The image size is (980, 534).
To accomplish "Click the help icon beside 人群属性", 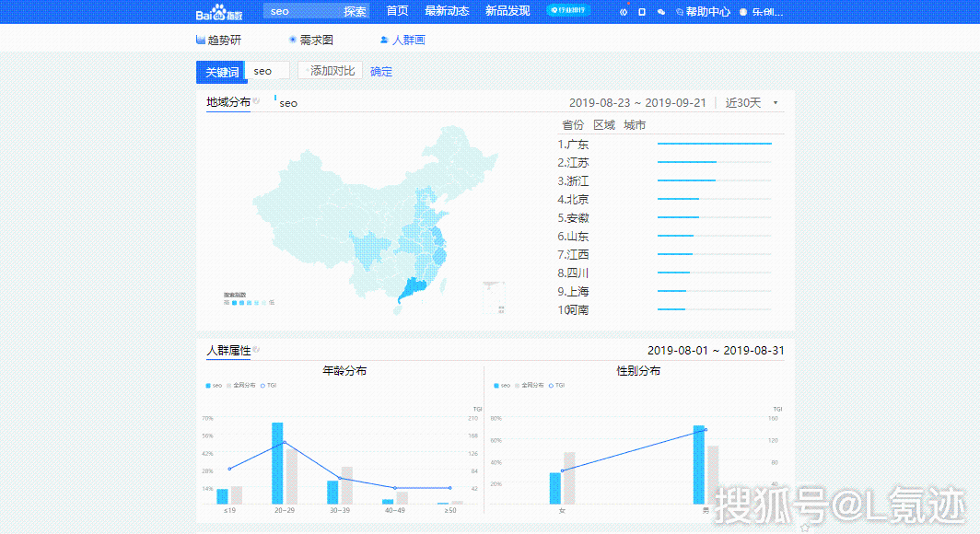I will click(x=256, y=351).
